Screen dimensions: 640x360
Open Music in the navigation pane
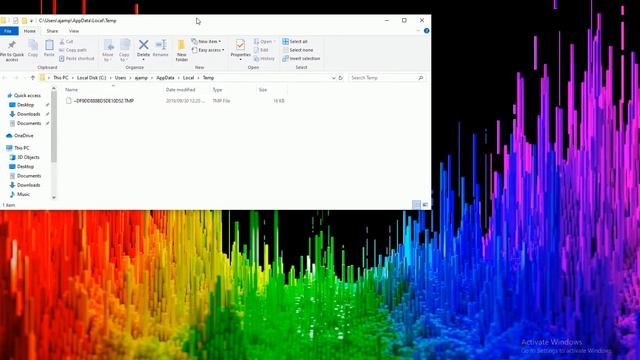click(x=23, y=194)
